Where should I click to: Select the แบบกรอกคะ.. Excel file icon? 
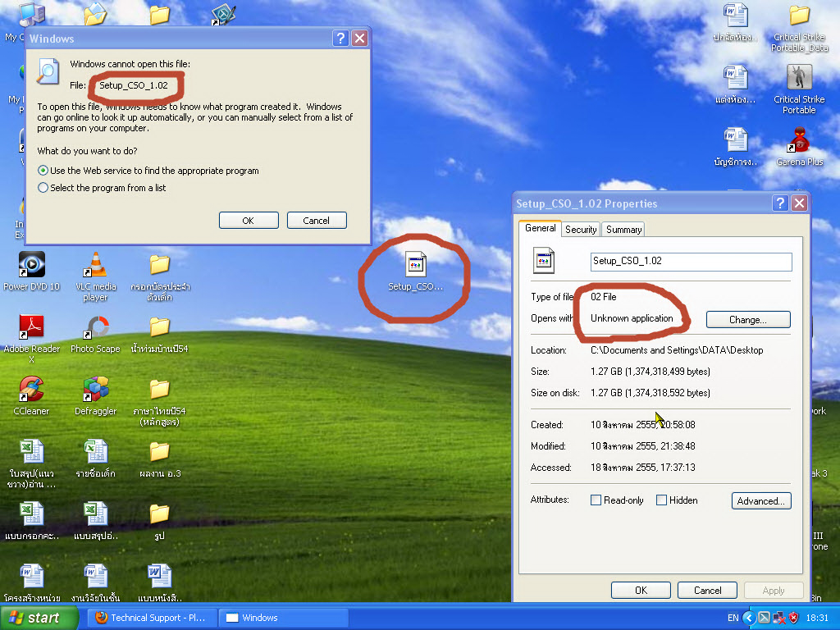(32, 514)
